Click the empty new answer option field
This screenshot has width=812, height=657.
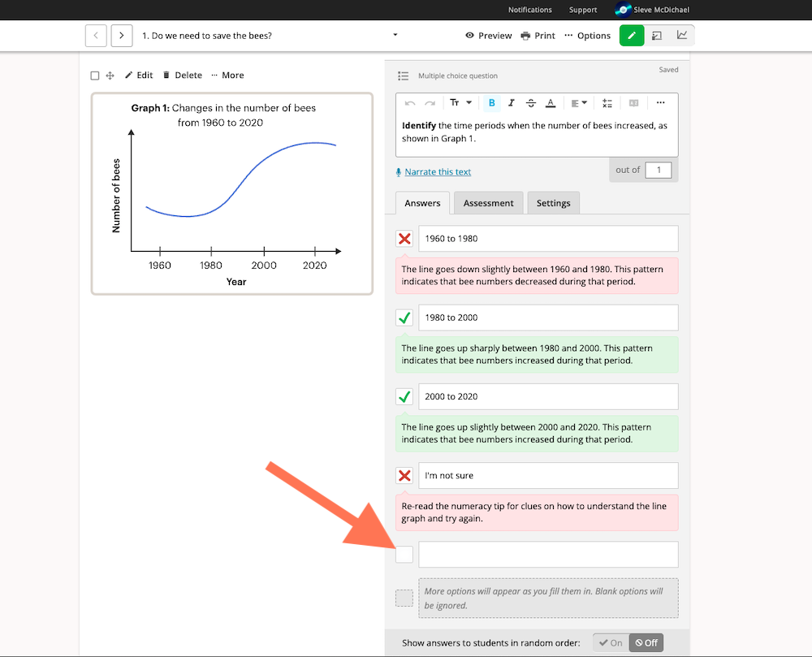[548, 555]
